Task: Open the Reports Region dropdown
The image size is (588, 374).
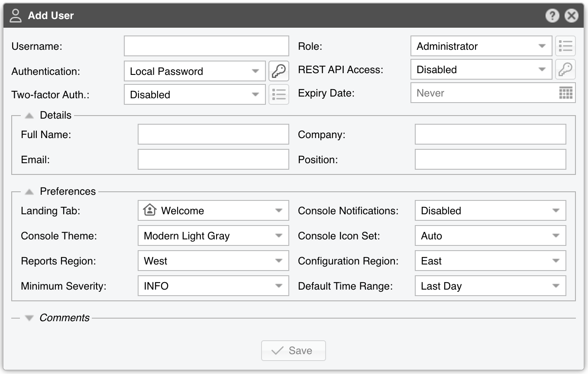Action: 213,261
